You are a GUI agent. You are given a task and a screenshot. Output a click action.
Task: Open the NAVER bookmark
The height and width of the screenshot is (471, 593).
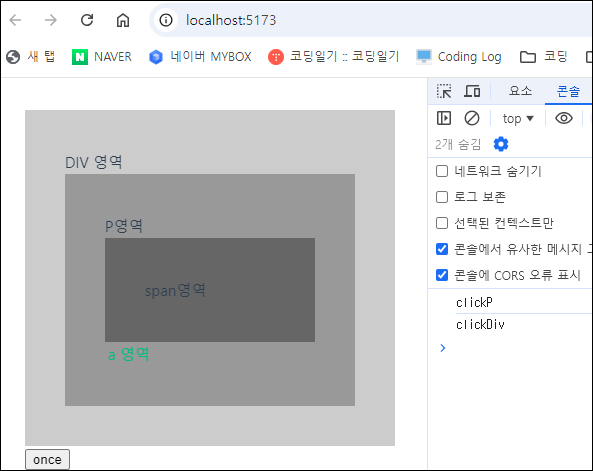pyautogui.click(x=102, y=57)
